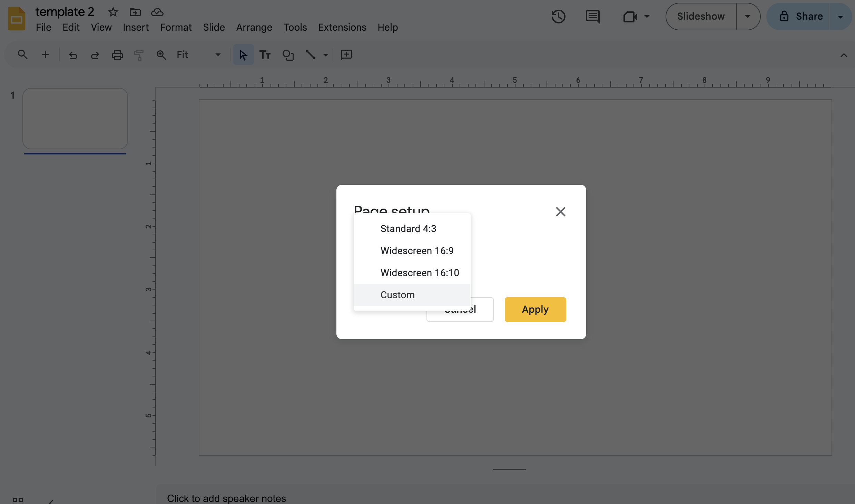Viewport: 855px width, 504px height.
Task: Select the line tool
Action: coord(310,54)
